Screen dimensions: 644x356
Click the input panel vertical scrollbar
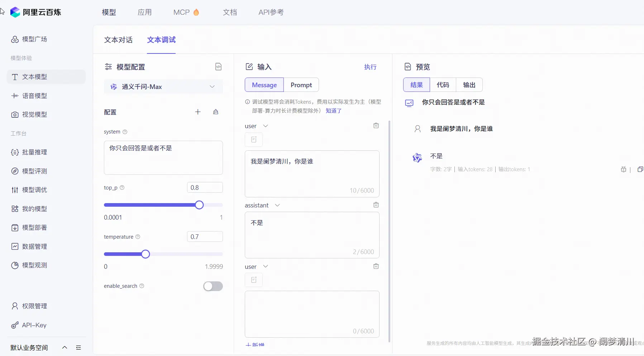390,231
